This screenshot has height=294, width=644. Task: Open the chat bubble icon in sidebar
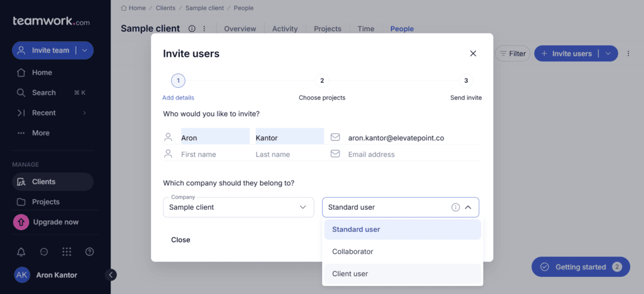(x=44, y=252)
